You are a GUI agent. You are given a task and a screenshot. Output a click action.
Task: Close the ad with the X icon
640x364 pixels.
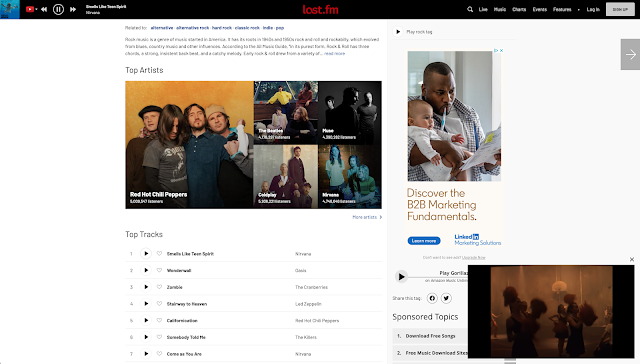click(x=502, y=51)
